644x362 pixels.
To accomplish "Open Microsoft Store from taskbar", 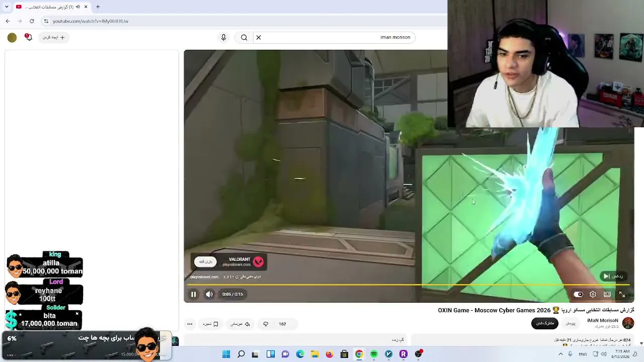I will [344, 354].
